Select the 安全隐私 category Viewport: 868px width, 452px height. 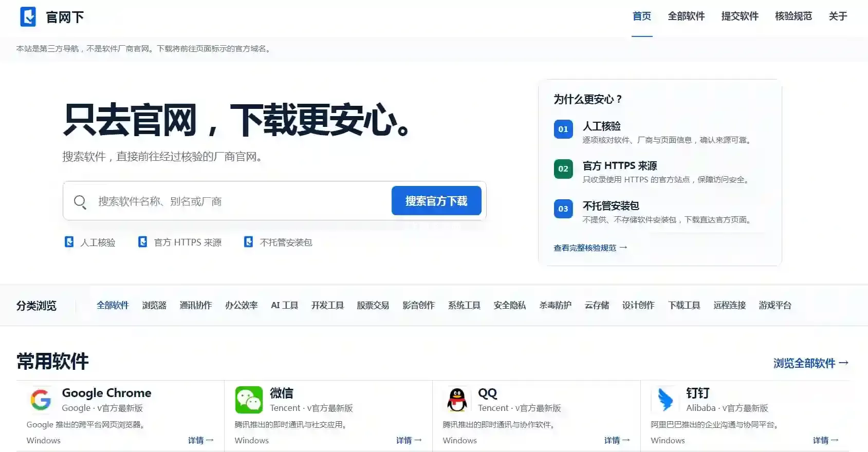[510, 305]
